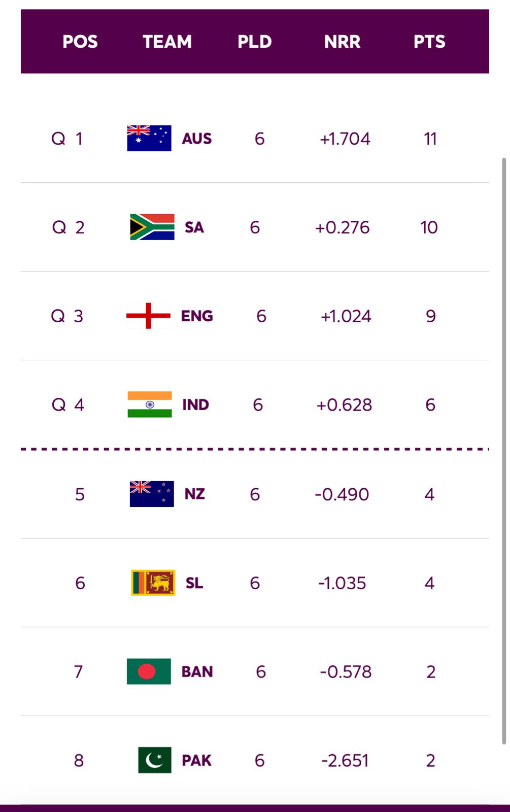The width and height of the screenshot is (510, 812).
Task: Click the TEAM column header
Action: click(x=167, y=42)
